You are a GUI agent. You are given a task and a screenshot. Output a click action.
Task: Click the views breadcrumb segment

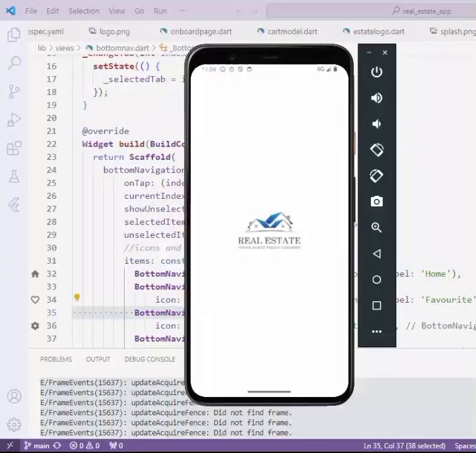pyautogui.click(x=64, y=48)
